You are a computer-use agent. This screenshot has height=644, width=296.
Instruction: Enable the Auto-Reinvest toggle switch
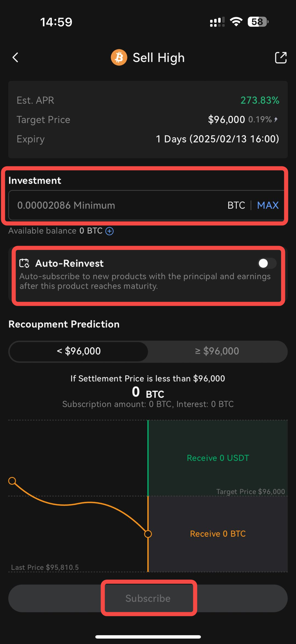267,264
